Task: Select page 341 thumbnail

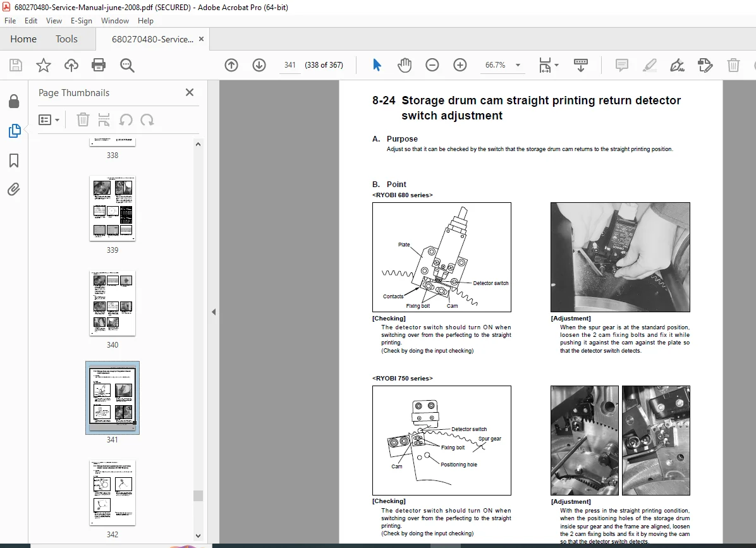Action: pos(113,398)
